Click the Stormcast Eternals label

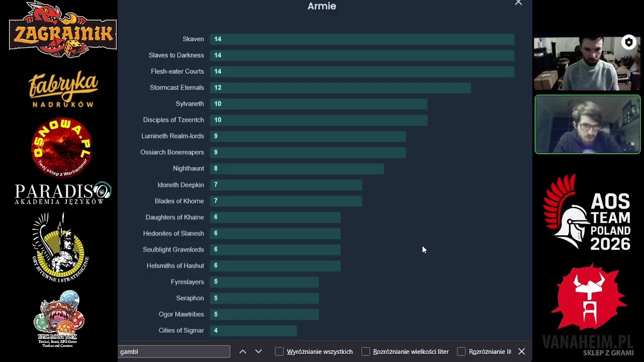point(177,87)
